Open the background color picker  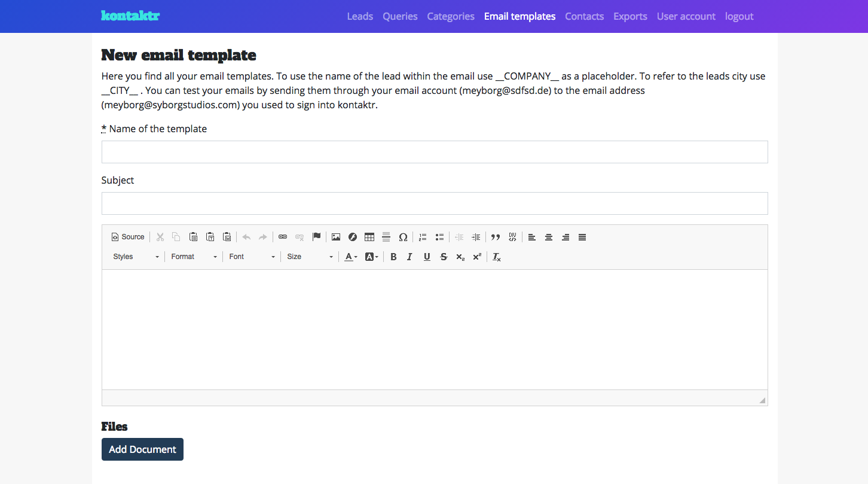[372, 257]
